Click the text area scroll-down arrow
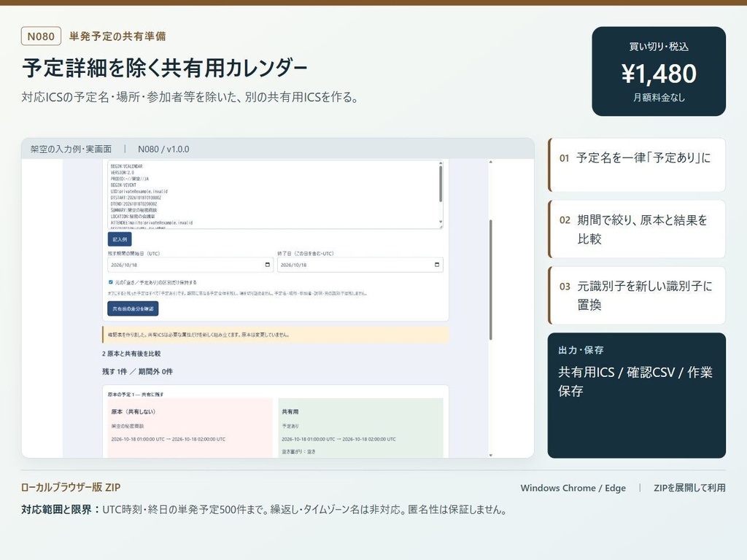Screen dimensions: 747x560 click(441, 222)
